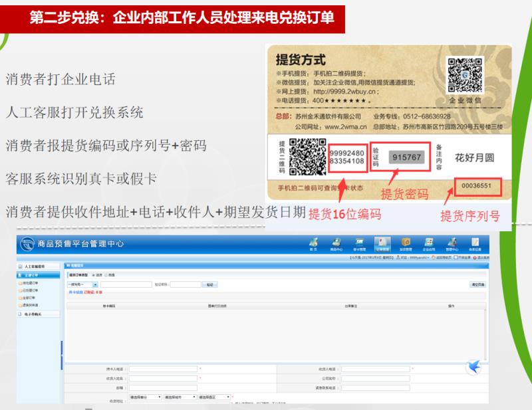Open the 发货管理 box icon in the toolbar
Viewport: 532px width, 410px height.
click(406, 243)
